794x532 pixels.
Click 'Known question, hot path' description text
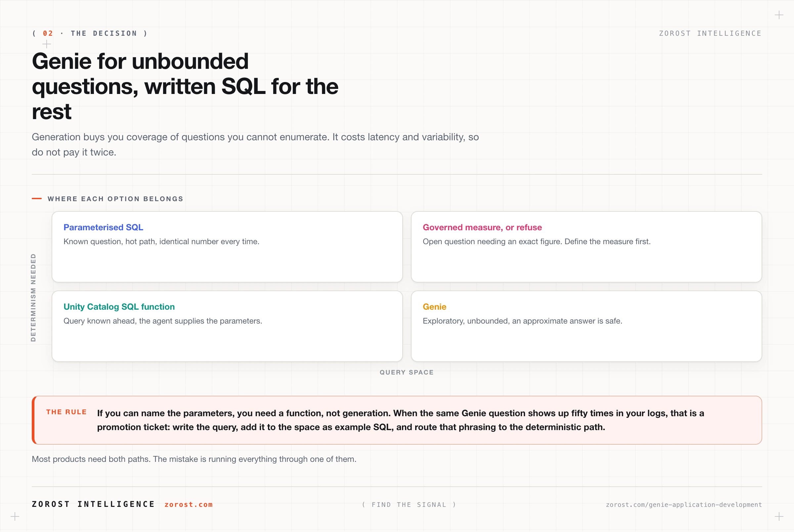click(x=161, y=242)
